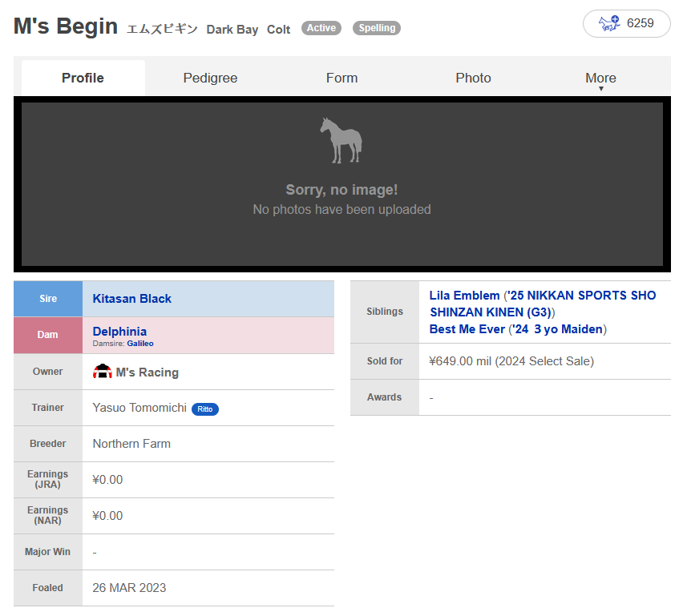Click the Major Win row label
This screenshot has height=616, width=679.
(x=48, y=552)
